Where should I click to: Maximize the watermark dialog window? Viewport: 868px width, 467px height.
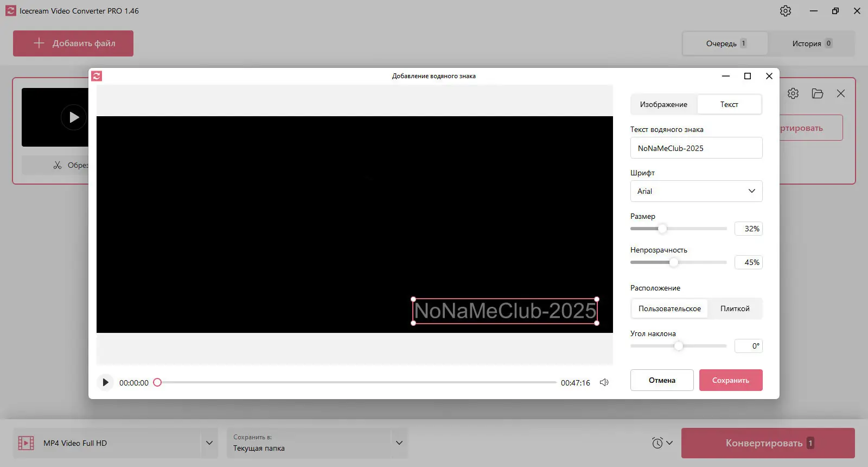point(748,76)
